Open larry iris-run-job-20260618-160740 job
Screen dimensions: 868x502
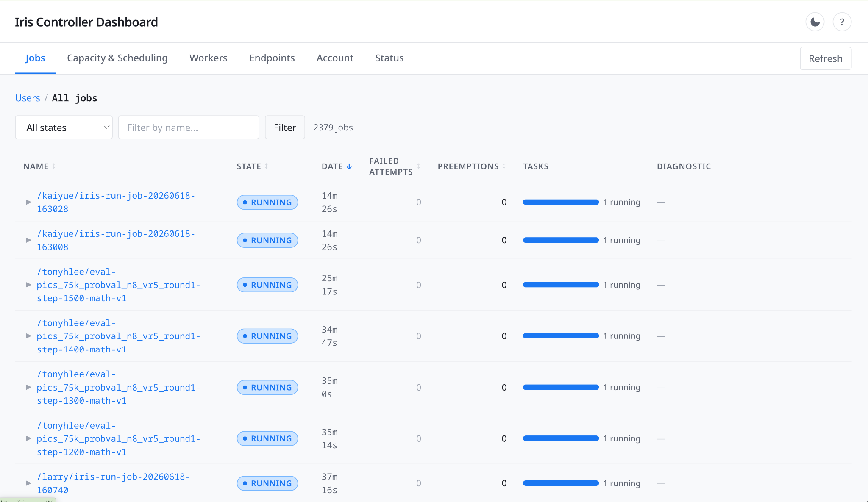(113, 483)
